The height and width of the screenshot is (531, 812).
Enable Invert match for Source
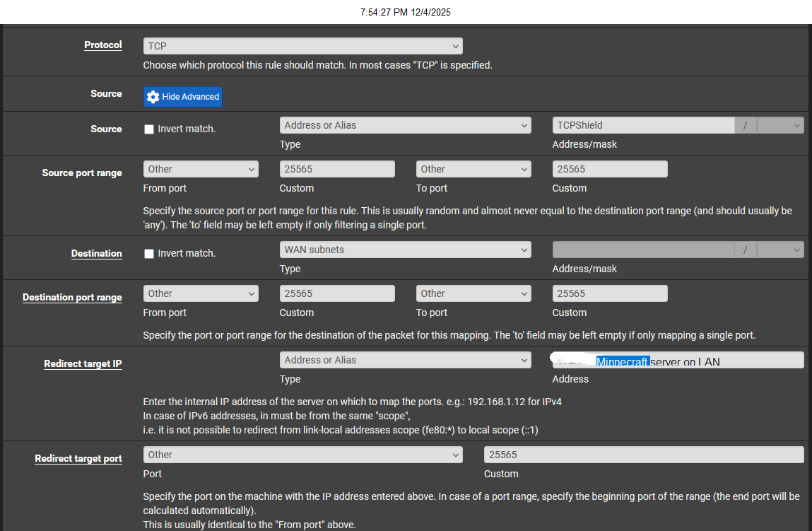click(149, 129)
